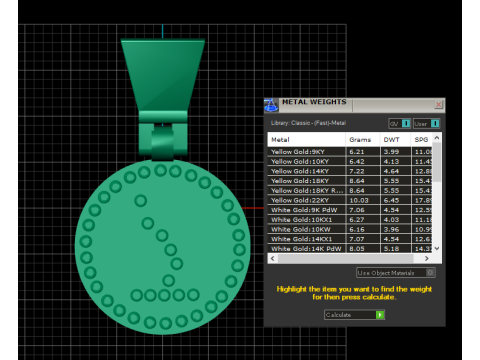Click the Metal Weights scale icon

[271, 105]
